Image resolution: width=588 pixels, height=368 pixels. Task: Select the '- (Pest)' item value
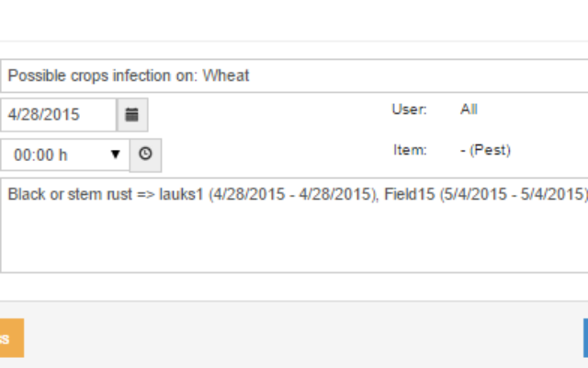pyautogui.click(x=485, y=150)
